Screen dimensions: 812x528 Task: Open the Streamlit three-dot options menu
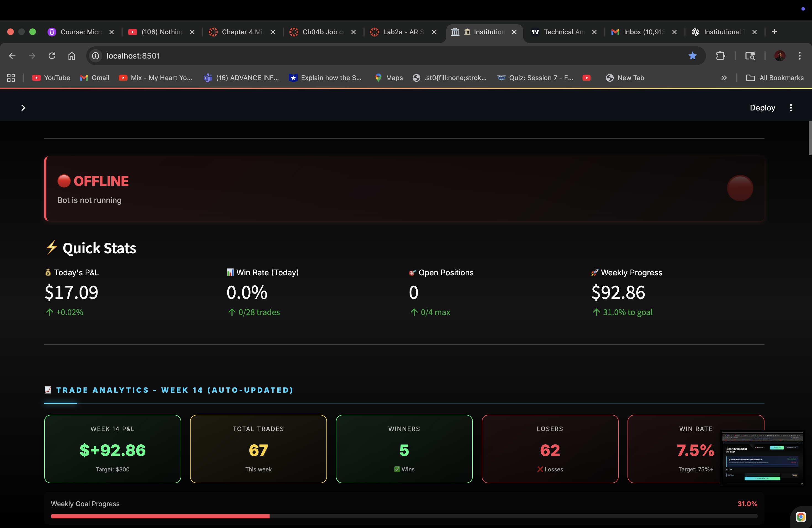tap(791, 107)
